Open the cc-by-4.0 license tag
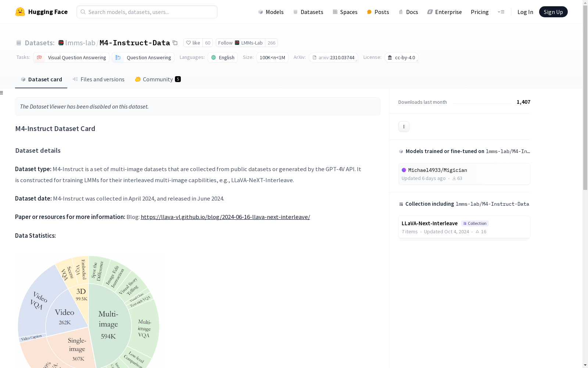Image resolution: width=588 pixels, height=368 pixels. (x=402, y=57)
